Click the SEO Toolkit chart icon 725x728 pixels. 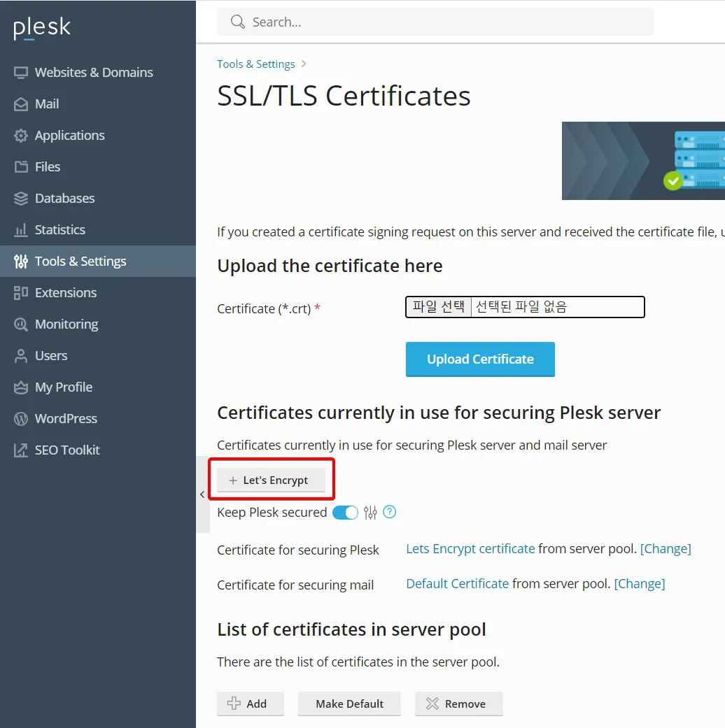tap(21, 450)
